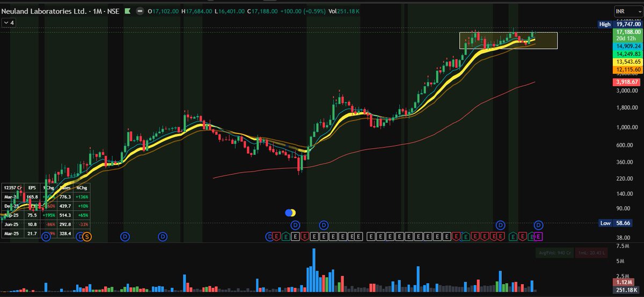Image resolution: width=644 pixels, height=297 pixels.
Task: Click the rightmost blue D dividend marker
Action: (539, 225)
